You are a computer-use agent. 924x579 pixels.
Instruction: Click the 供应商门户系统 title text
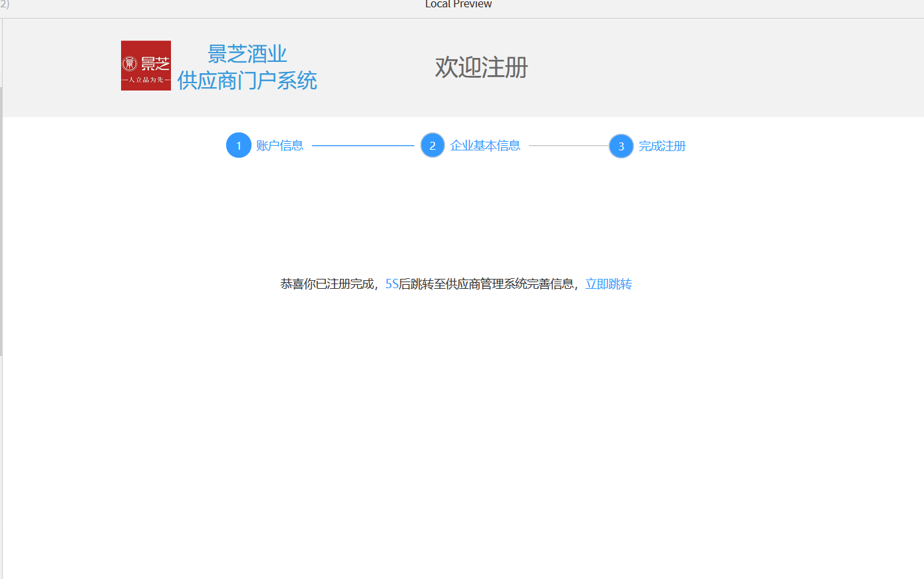coord(247,81)
